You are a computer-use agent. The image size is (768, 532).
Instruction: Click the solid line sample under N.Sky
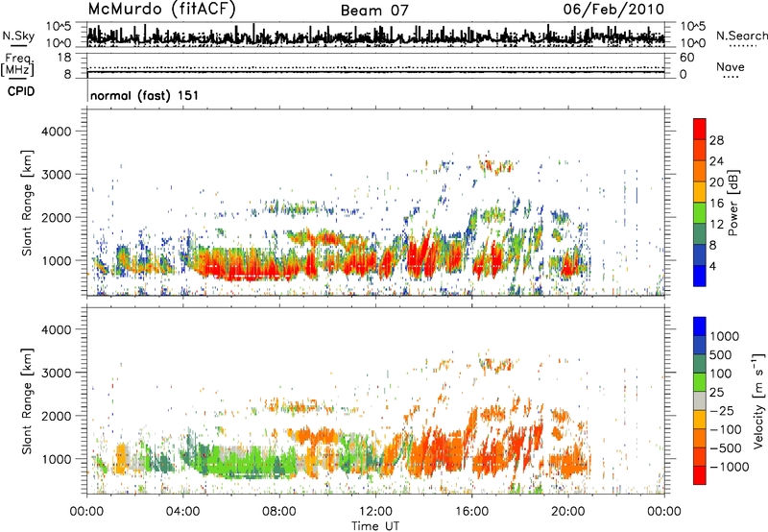18,45
